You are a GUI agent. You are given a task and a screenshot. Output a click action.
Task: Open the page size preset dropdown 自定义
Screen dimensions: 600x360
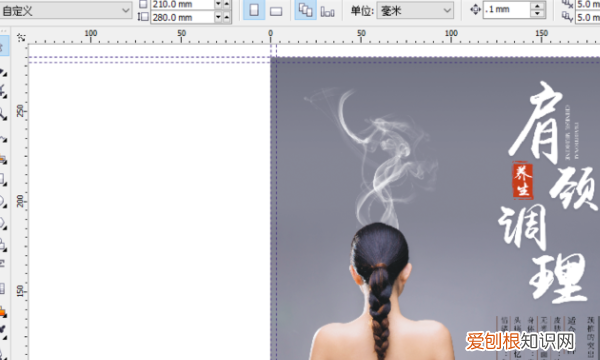66,11
